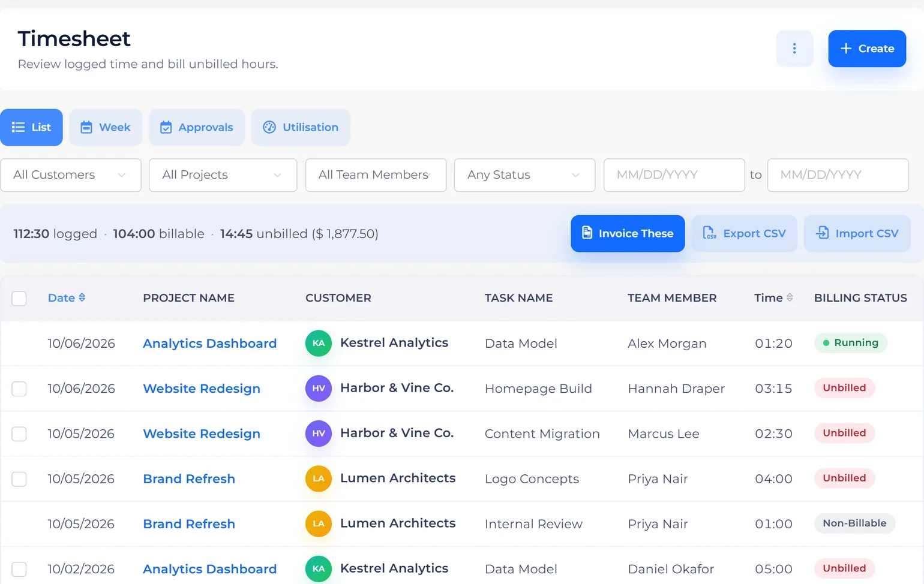Select the Content Migration row checkbox

(x=19, y=434)
